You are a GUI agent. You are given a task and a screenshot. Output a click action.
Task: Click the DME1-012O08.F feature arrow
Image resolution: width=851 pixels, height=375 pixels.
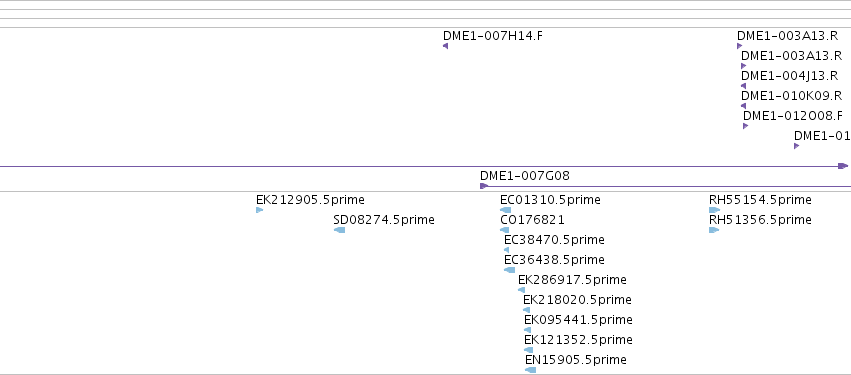pos(745,126)
